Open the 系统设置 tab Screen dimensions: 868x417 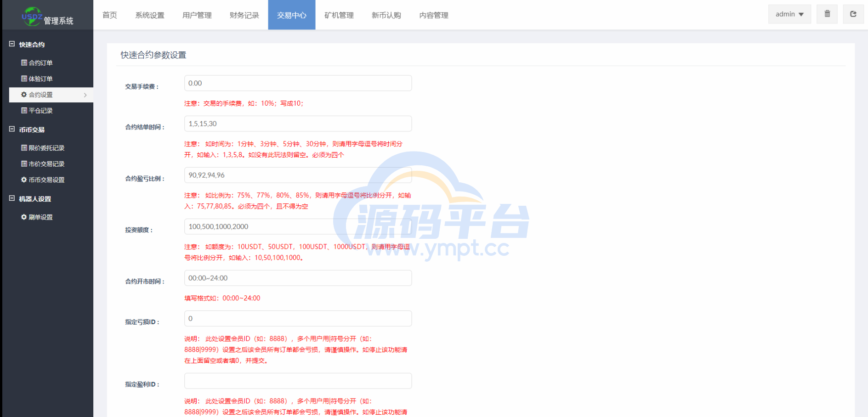click(x=150, y=15)
